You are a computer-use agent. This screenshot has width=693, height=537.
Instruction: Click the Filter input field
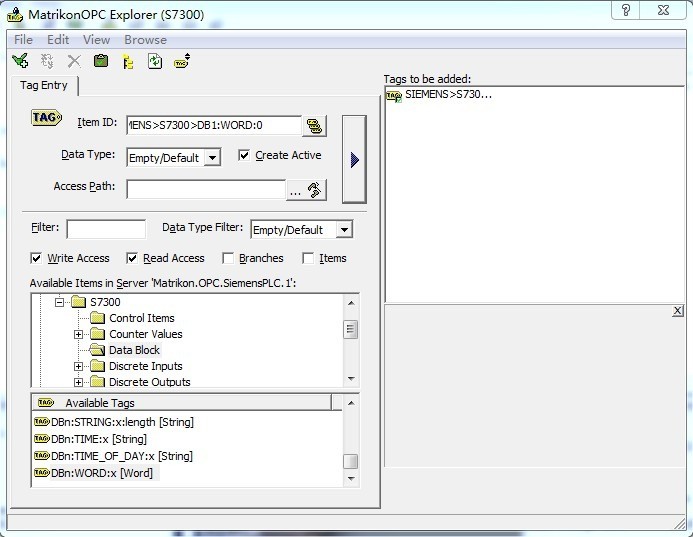[106, 229]
